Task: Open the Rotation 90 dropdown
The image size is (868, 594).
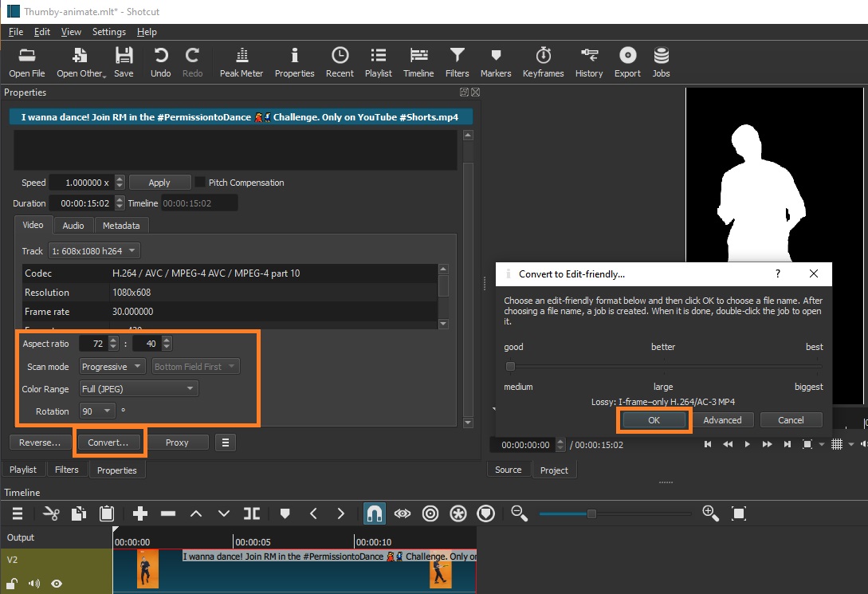Action: [x=97, y=411]
